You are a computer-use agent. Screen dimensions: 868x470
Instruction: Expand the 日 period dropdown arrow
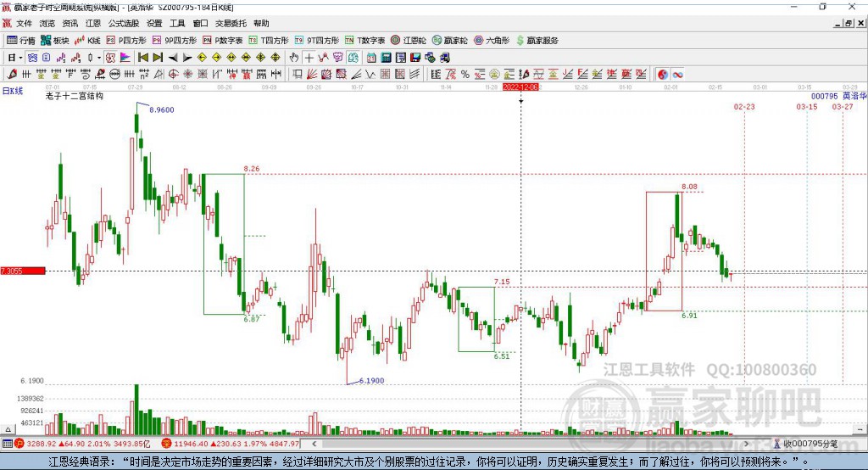[19, 58]
